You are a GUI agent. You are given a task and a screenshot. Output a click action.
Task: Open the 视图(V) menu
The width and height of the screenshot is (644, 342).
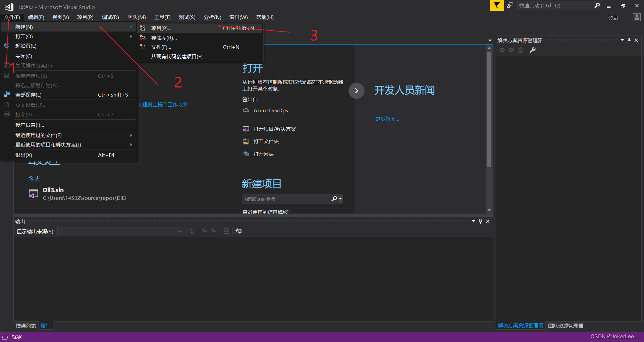[x=60, y=17]
